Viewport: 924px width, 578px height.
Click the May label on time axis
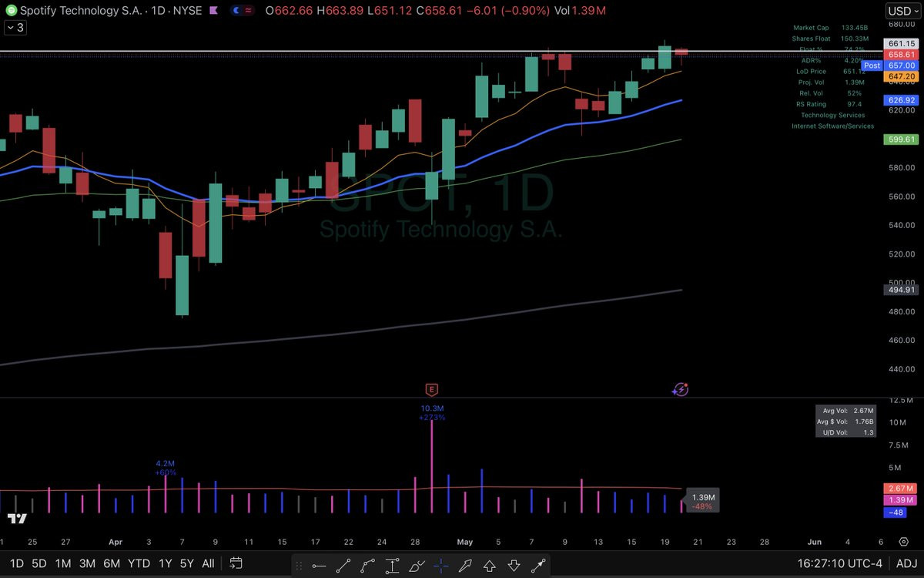coord(465,542)
